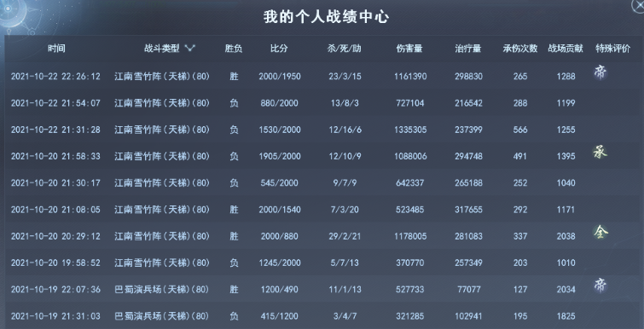Click the 治疗量 column header
This screenshot has width=644, height=329.
tap(468, 49)
